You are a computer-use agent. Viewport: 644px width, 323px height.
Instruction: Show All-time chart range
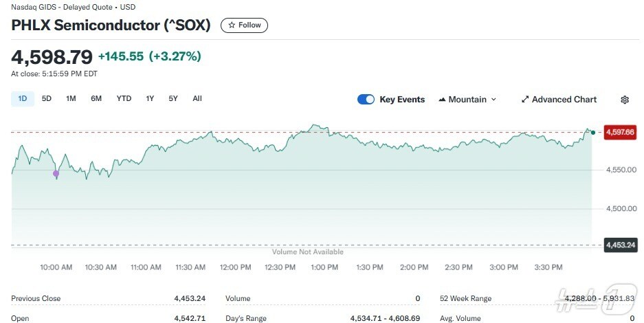(197, 98)
